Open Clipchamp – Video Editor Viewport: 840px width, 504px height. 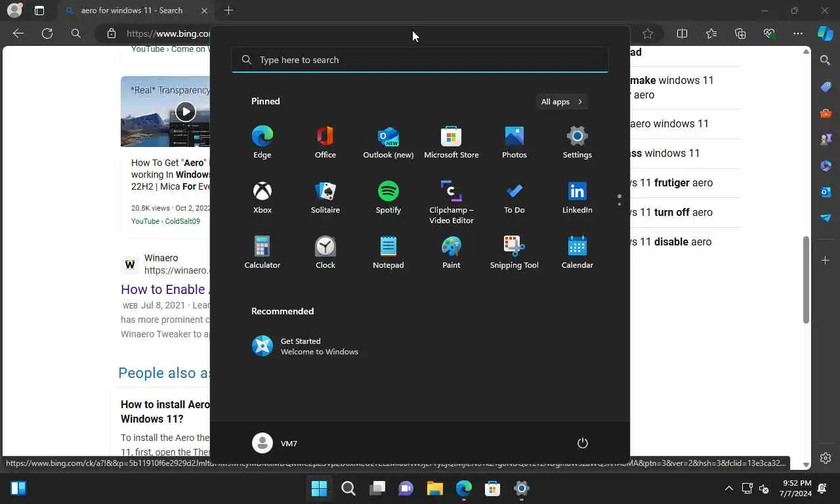[x=451, y=202]
